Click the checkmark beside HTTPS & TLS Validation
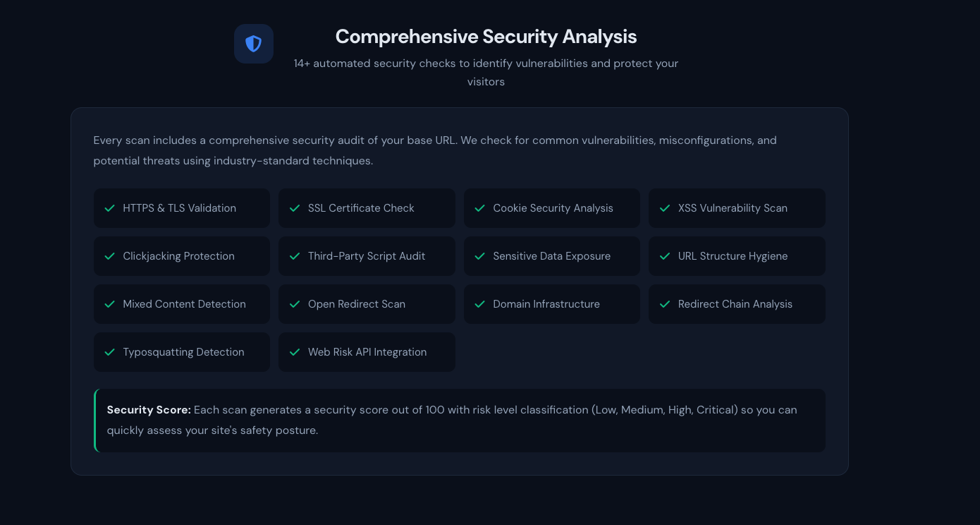Image resolution: width=980 pixels, height=525 pixels. (109, 208)
